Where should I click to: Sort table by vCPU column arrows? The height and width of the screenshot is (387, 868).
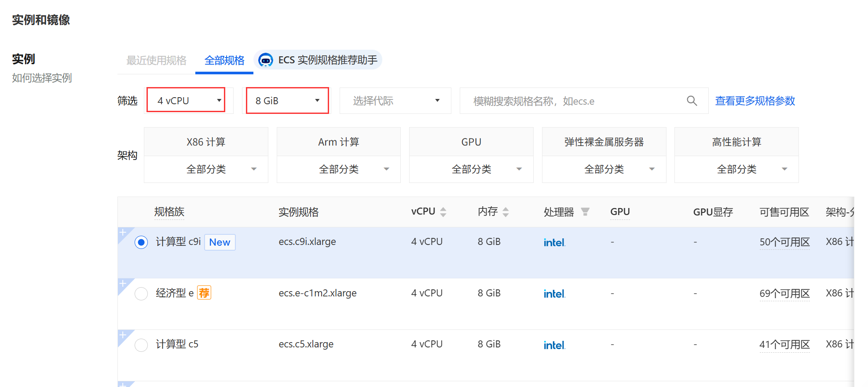pyautogui.click(x=443, y=212)
